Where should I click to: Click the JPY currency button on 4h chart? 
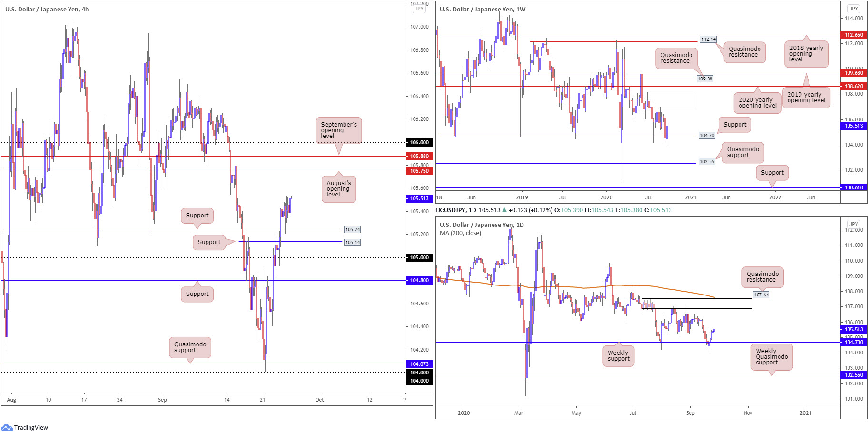pos(419,9)
